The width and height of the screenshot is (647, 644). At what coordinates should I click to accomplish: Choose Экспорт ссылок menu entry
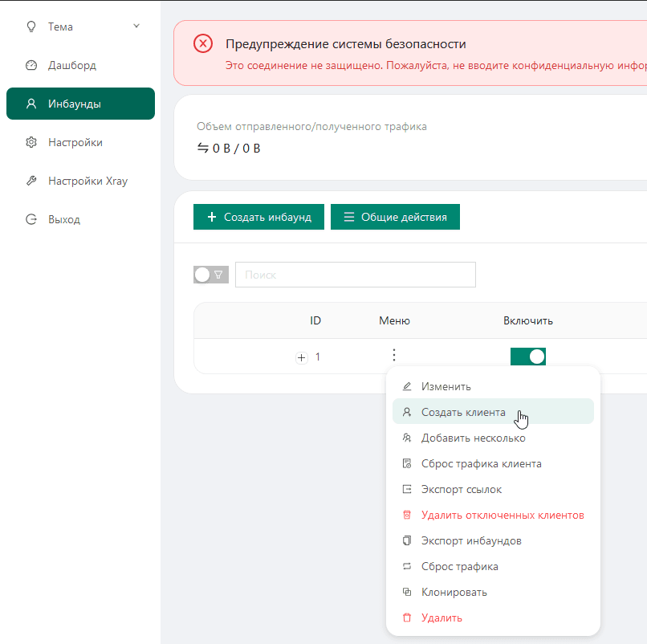(462, 490)
